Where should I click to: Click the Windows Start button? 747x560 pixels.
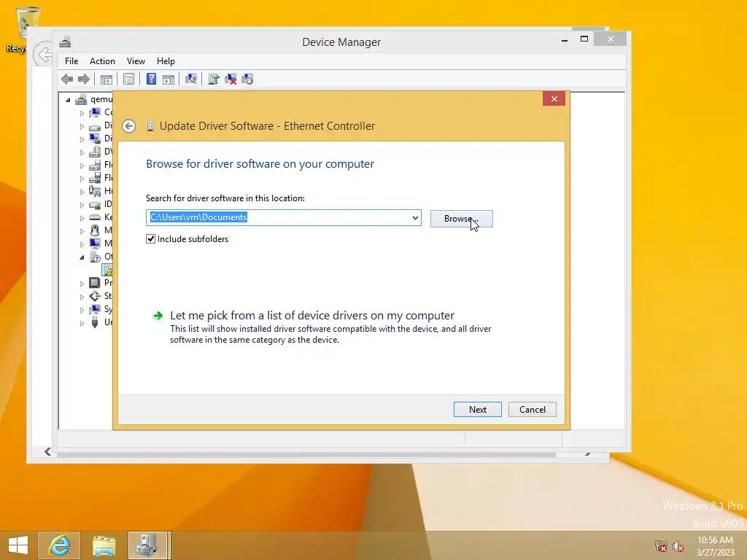18,545
